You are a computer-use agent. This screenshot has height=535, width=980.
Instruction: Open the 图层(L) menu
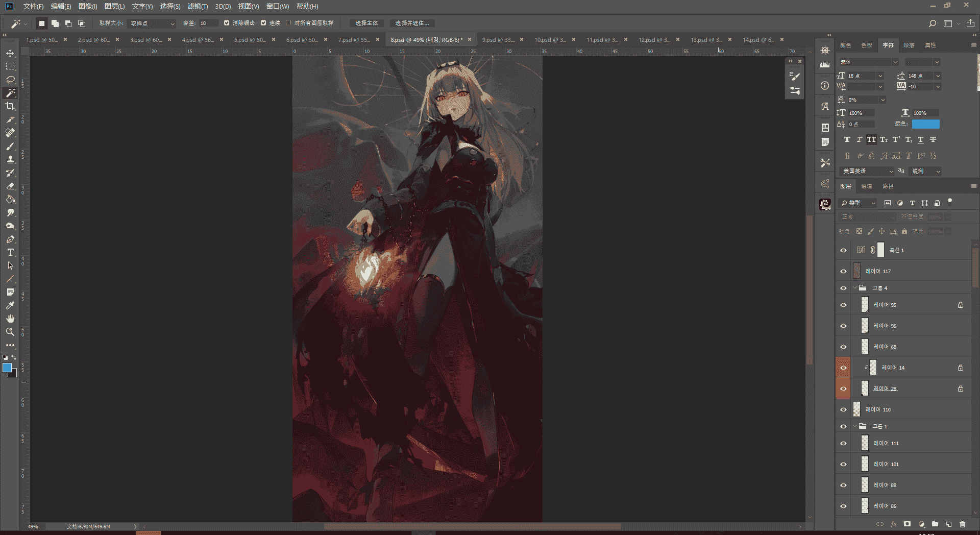point(114,6)
